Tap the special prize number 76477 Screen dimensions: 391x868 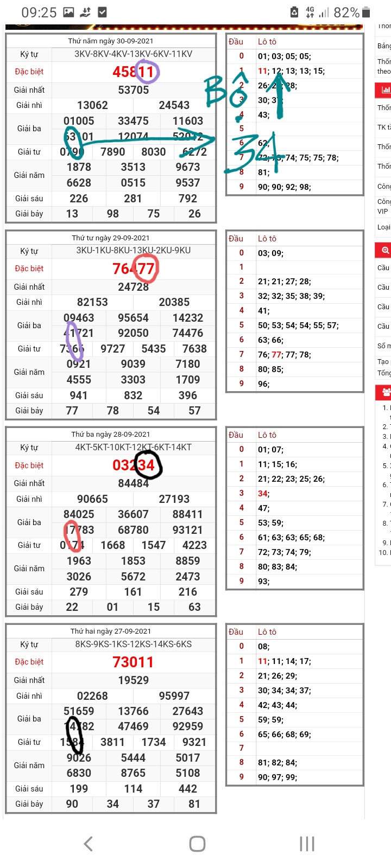[134, 269]
